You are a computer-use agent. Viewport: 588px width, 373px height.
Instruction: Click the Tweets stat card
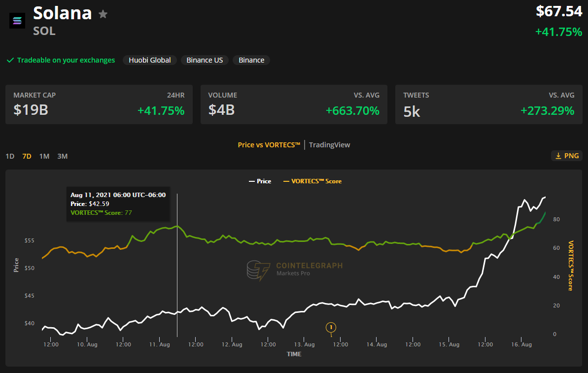[x=488, y=104]
